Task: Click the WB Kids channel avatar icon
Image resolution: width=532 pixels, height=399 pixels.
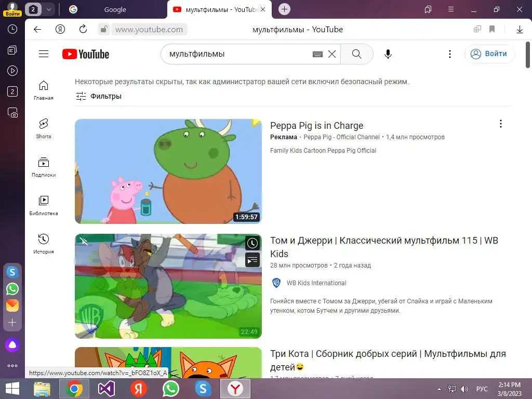Action: pyautogui.click(x=276, y=283)
